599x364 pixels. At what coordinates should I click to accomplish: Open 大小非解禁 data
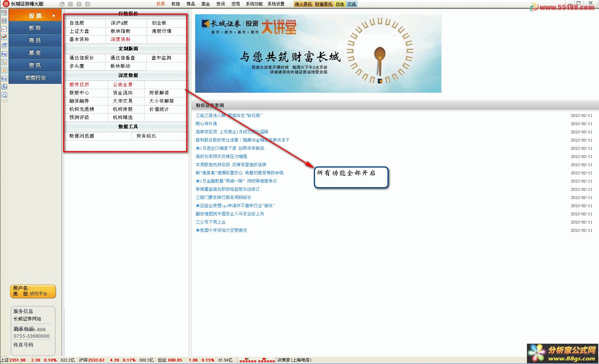click(162, 101)
